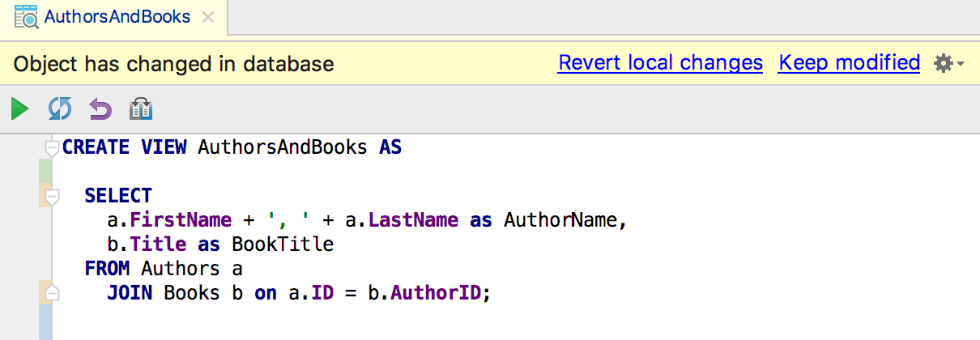This screenshot has height=340, width=980.
Task: Click the Keep modified link
Action: pyautogui.click(x=849, y=63)
